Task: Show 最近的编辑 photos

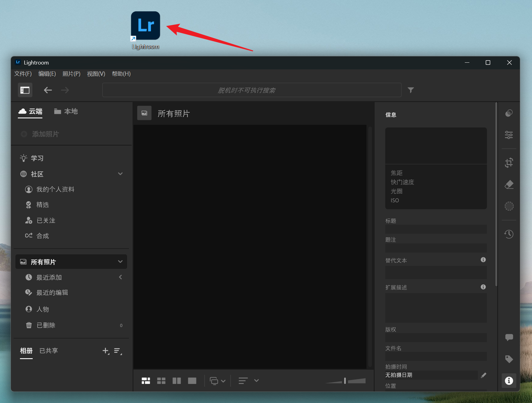Action: (x=47, y=292)
